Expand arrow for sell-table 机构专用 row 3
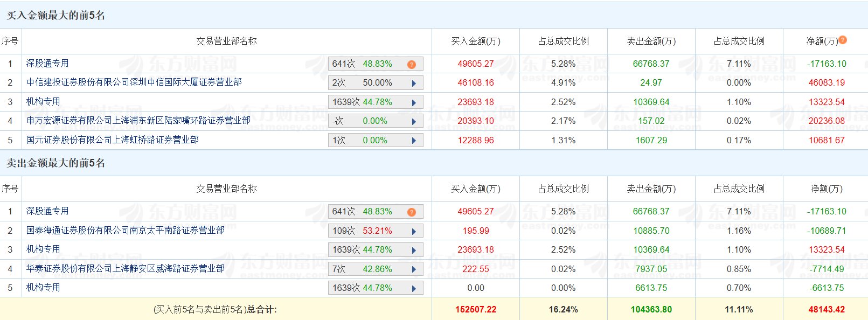Viewport: 868px width, 320px height. coord(414,250)
